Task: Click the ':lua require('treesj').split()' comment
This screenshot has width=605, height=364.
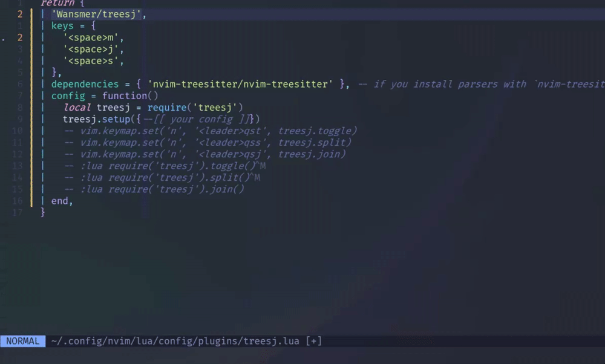Action: [162, 177]
